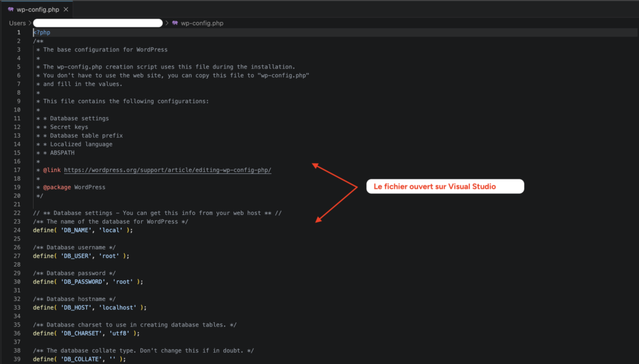The height and width of the screenshot is (364, 639).
Task: Click the 'Database username' comment
Action: coord(74,247)
